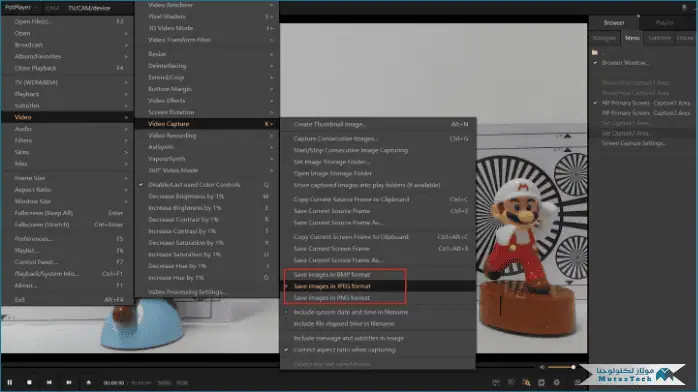Choose Save Current Source Frame As...
Image resolution: width=698 pixels, height=392 pixels.
click(x=378, y=222)
